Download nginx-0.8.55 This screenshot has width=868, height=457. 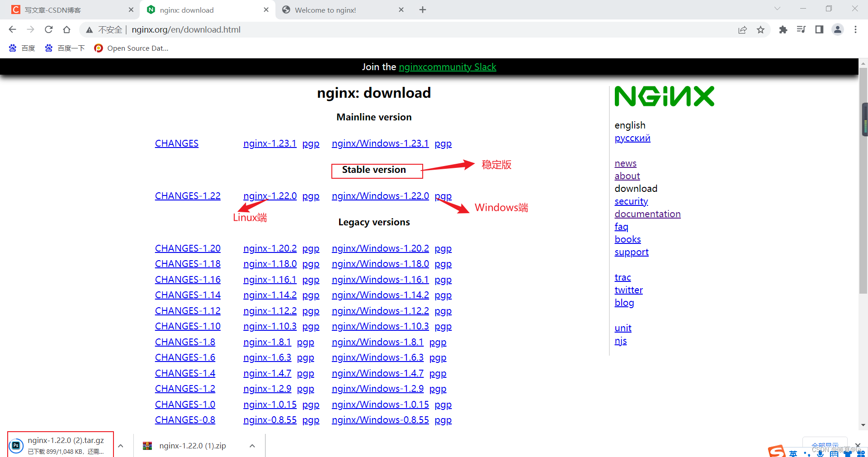point(270,420)
